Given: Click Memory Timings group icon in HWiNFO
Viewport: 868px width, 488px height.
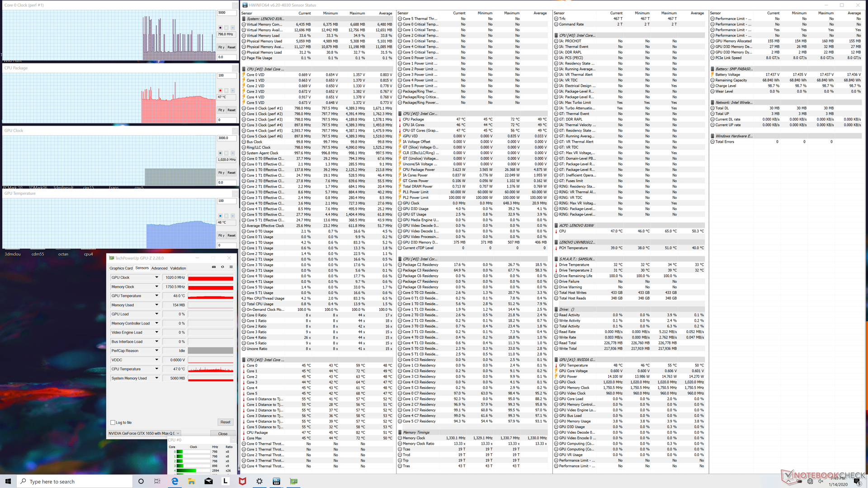Looking at the screenshot, I should [400, 432].
